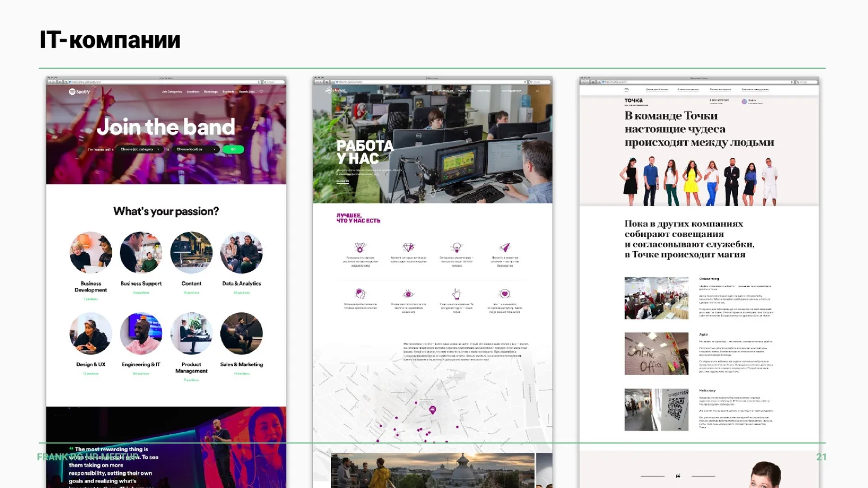The image size is (868, 488).
Task: Select the Students menu item
Action: coord(228,92)
